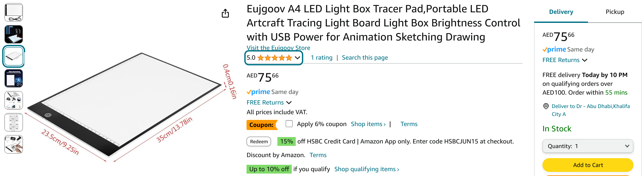Tick the Apply 6% coupon checkbox

point(289,124)
